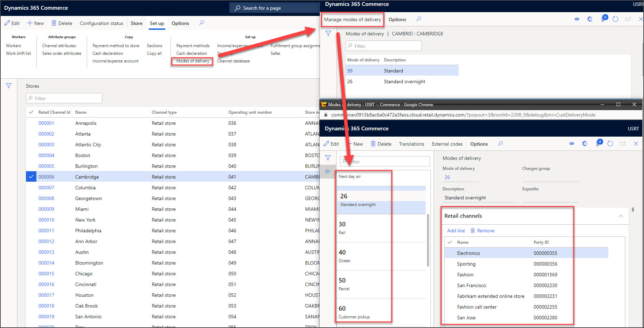The image size is (644, 328).
Task: Click the Charges group field
Action: click(550, 177)
